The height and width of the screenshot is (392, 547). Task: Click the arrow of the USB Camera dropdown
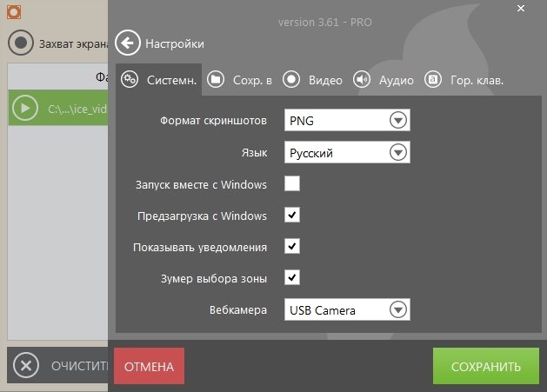(398, 309)
